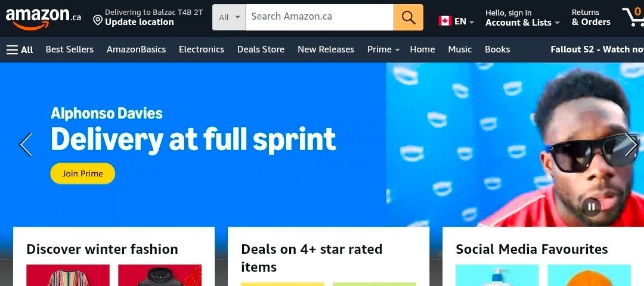The width and height of the screenshot is (644, 286).
Task: Click the Canadian flag language icon
Action: point(445,21)
